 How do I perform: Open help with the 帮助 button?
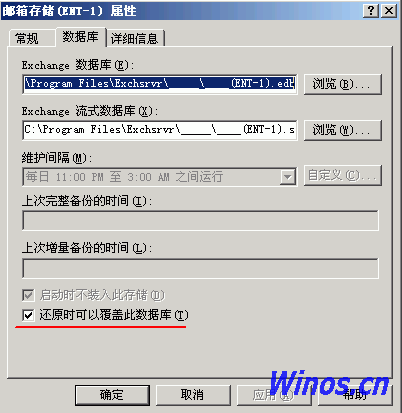tap(355, 395)
